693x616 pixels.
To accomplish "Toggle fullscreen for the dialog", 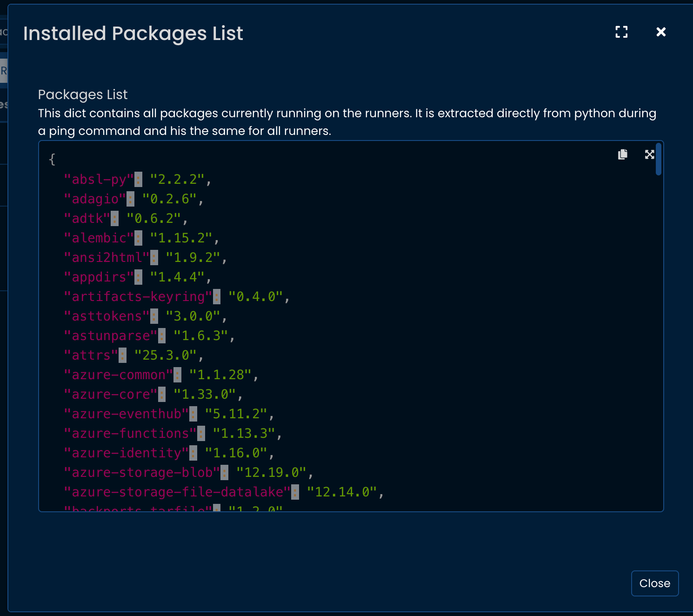I will tap(621, 32).
